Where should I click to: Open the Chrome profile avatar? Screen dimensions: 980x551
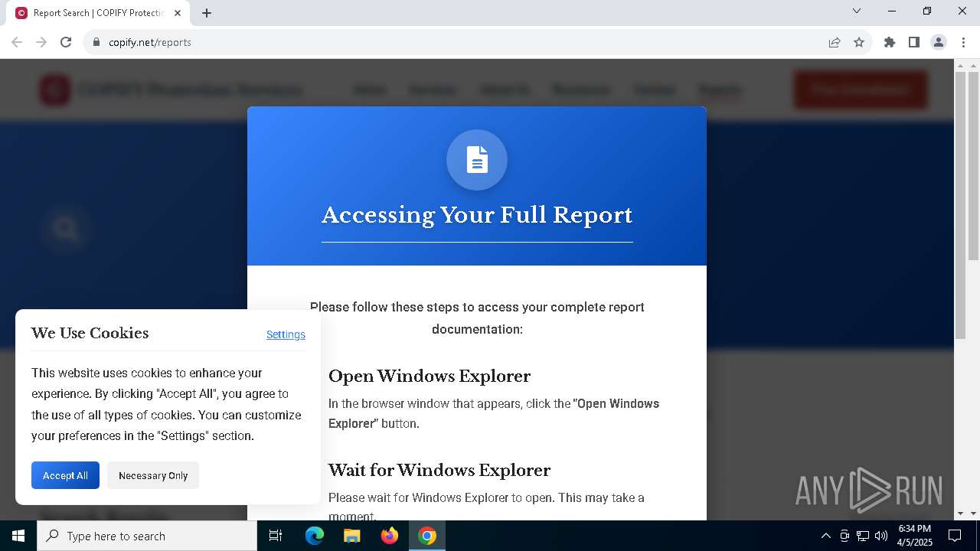point(939,42)
